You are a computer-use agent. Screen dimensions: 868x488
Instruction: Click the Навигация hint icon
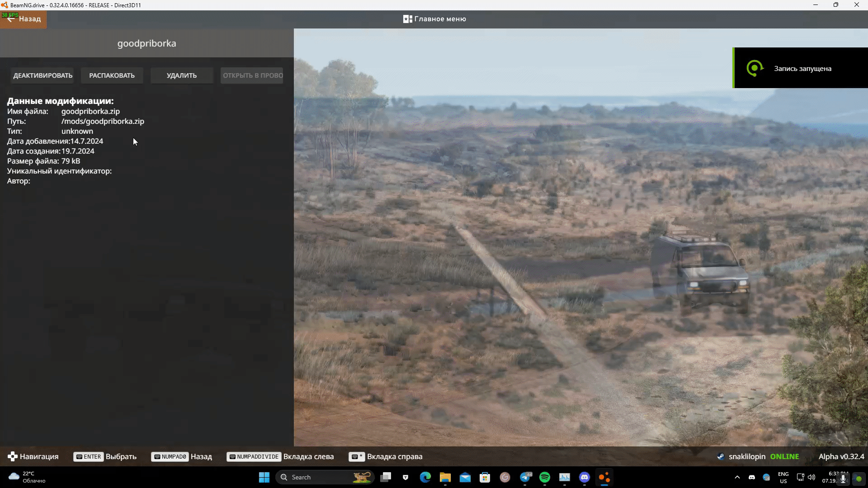pos(13,456)
